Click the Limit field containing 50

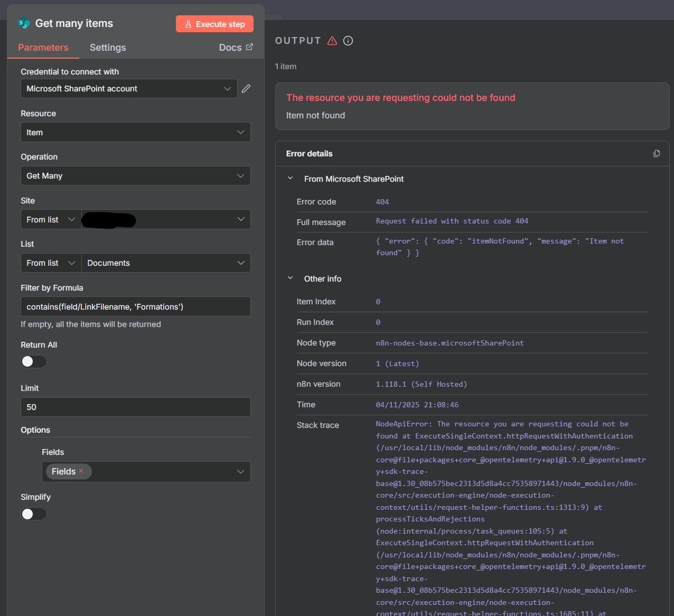135,407
